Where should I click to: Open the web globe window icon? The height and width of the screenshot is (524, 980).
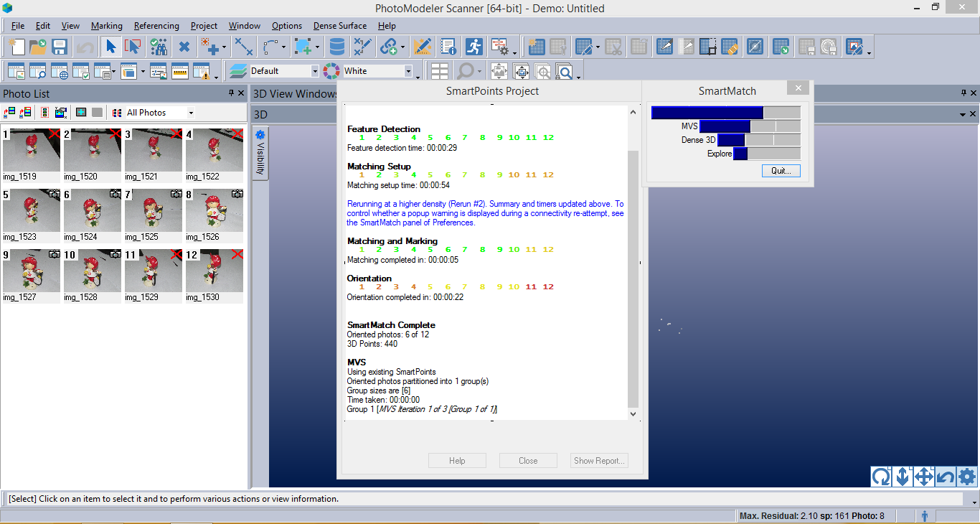60,71
